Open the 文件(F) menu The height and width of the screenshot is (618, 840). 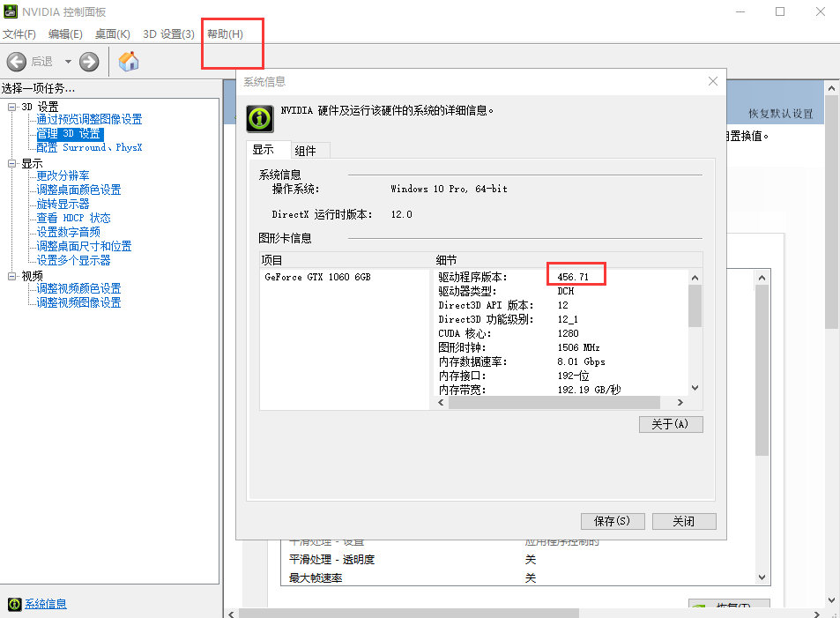point(19,34)
